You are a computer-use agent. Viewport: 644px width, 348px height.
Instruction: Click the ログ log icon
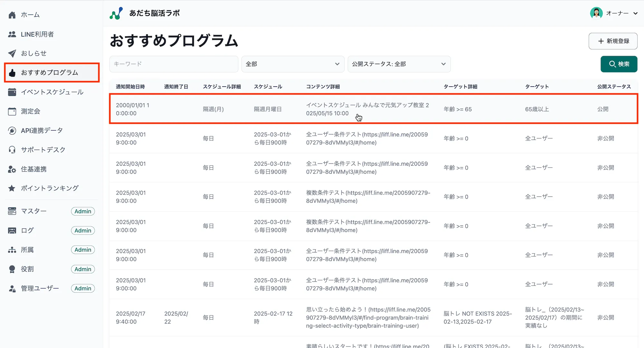pos(12,230)
